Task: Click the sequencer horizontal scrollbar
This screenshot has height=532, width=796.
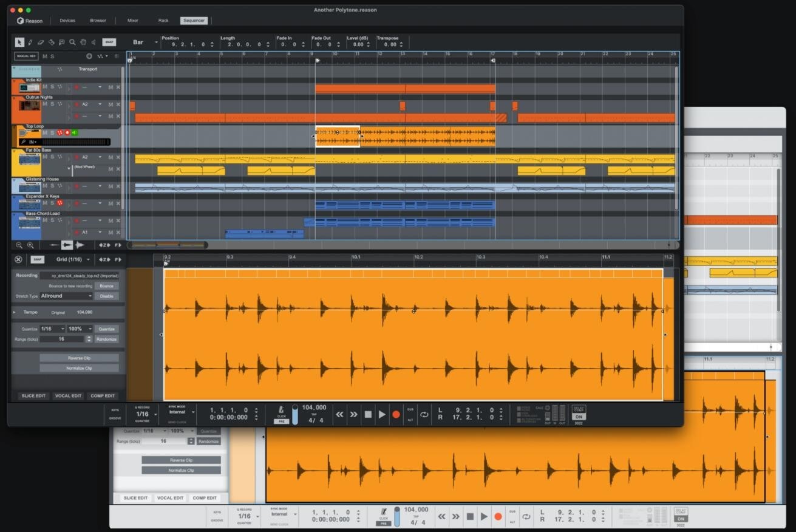Action: [168, 245]
